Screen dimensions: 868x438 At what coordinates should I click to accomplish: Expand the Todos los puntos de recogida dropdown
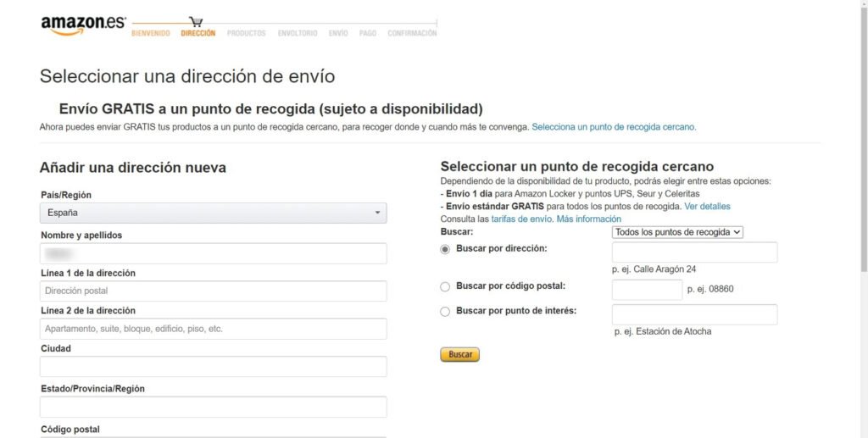[x=677, y=232]
